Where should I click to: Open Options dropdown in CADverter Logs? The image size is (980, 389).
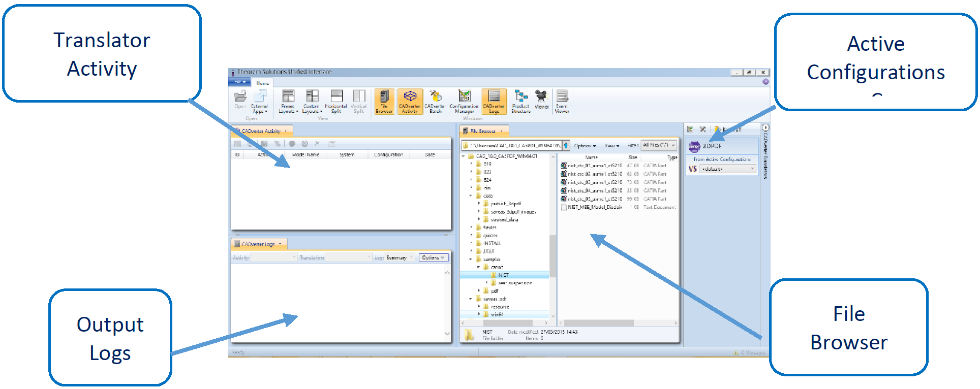point(434,258)
